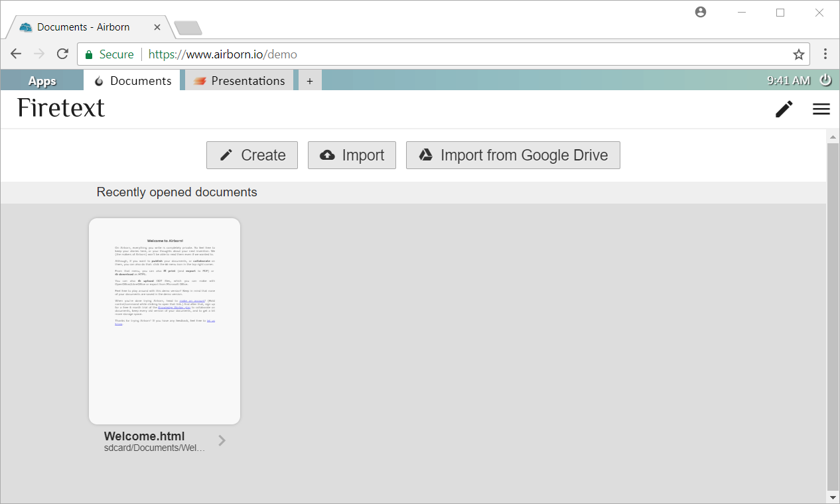Viewport: 840px width, 504px height.
Task: Click the browser forward arrow
Action: 39,54
